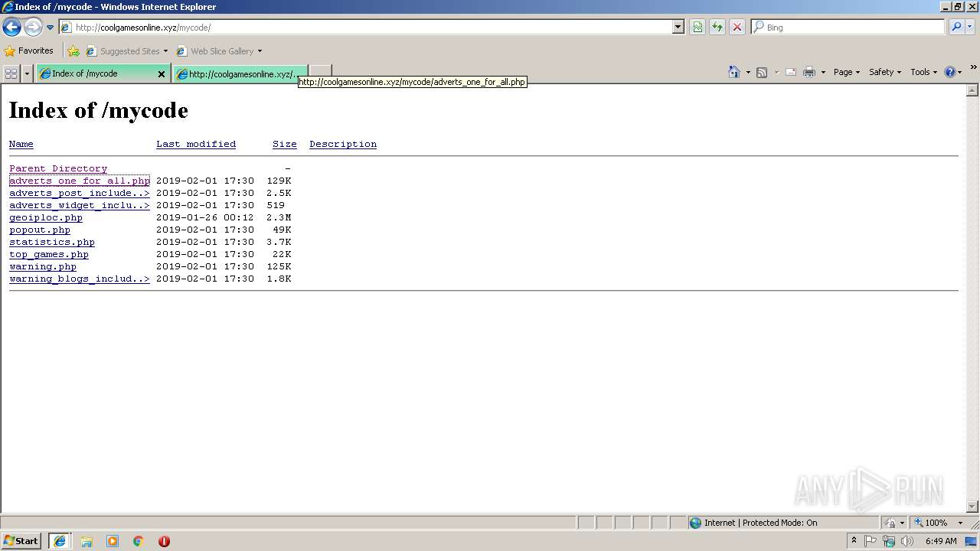Open adverts_post_include file link
Image resolution: width=980 pixels, height=551 pixels.
(x=80, y=193)
